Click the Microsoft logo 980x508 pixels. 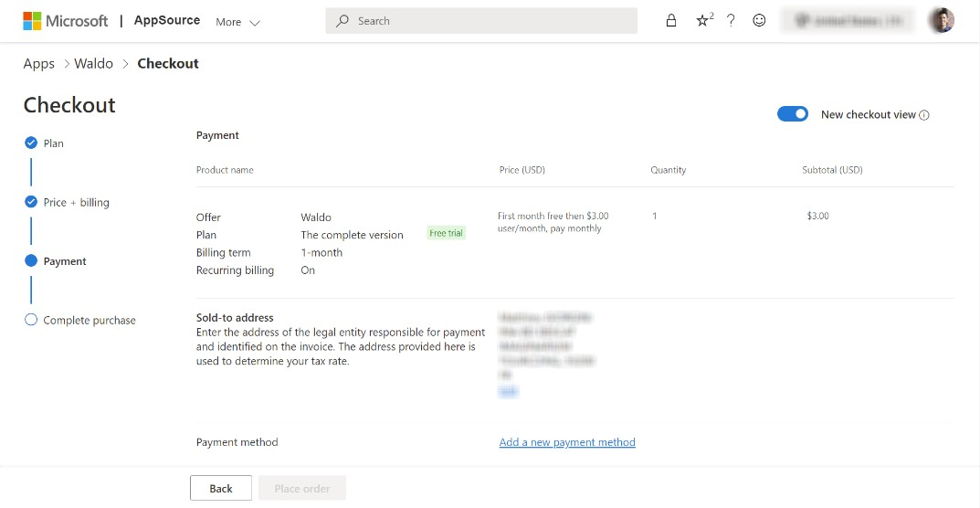click(66, 21)
